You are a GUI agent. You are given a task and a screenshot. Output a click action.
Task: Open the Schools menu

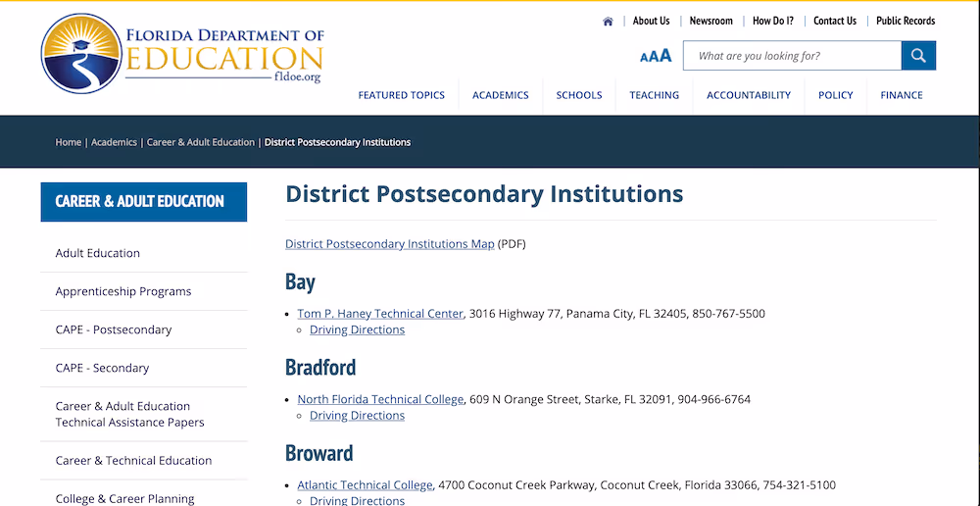coord(579,95)
